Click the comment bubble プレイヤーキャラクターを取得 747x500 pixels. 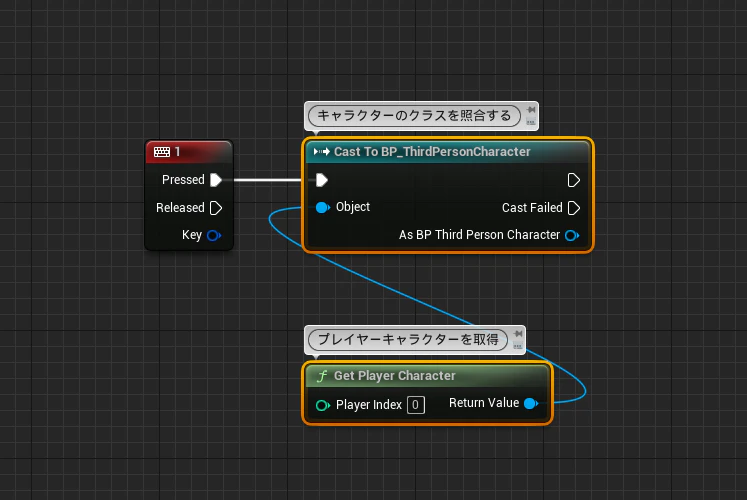pos(408,340)
